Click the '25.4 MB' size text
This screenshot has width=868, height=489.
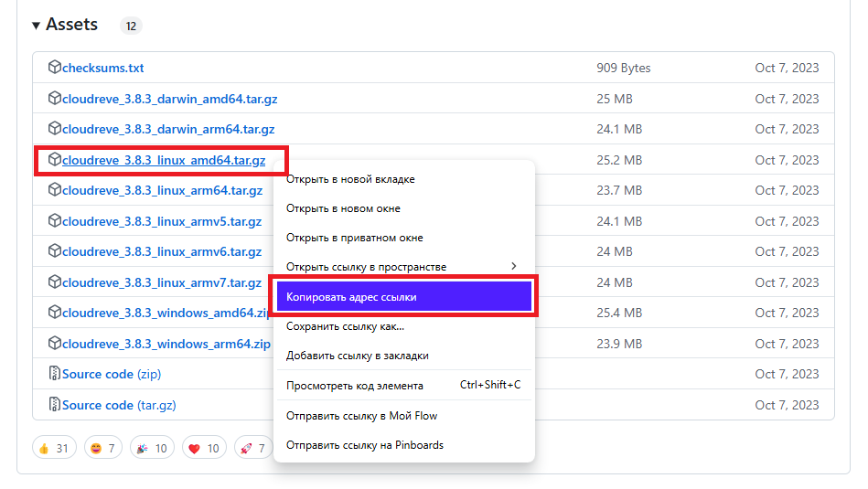(619, 314)
